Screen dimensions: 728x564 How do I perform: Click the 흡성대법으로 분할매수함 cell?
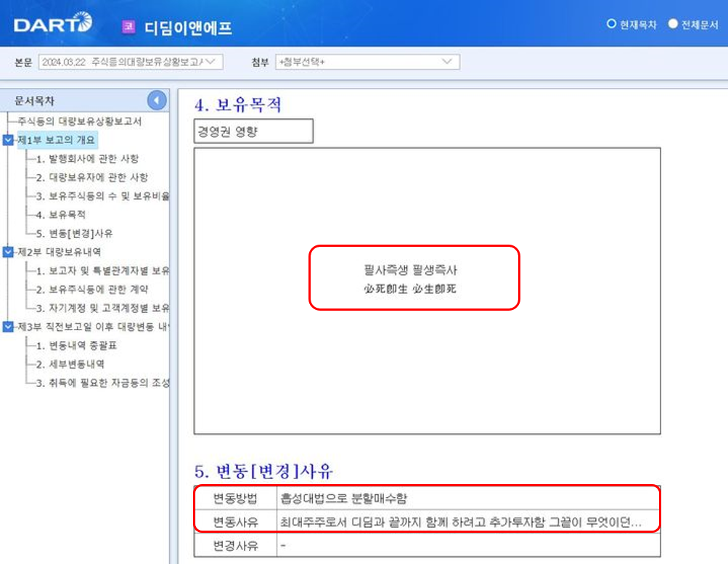click(468, 498)
